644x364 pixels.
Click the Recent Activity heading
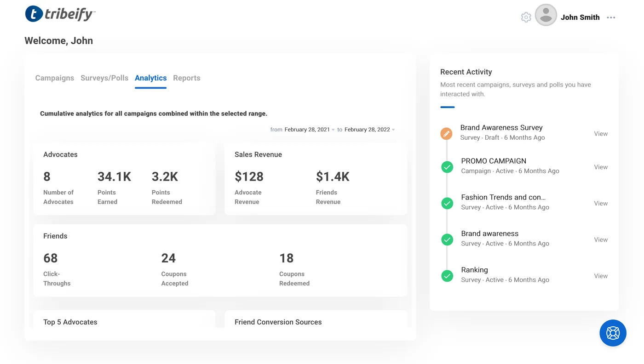[466, 72]
